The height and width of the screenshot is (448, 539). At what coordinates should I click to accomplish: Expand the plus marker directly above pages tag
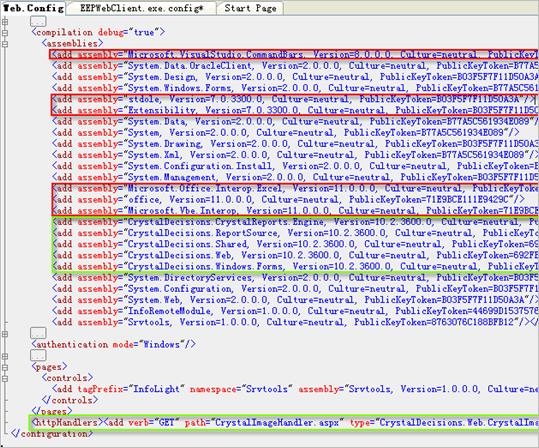tap(5, 356)
